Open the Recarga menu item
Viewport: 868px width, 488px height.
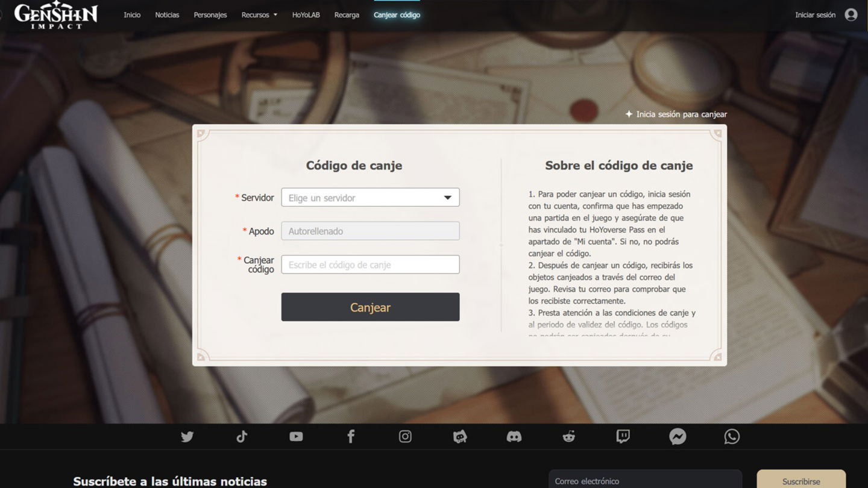[x=347, y=15]
